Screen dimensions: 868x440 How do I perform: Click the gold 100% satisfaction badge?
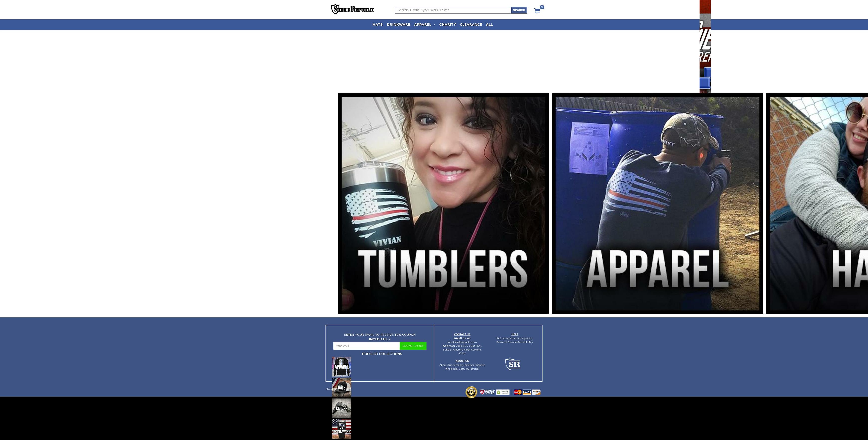(471, 392)
